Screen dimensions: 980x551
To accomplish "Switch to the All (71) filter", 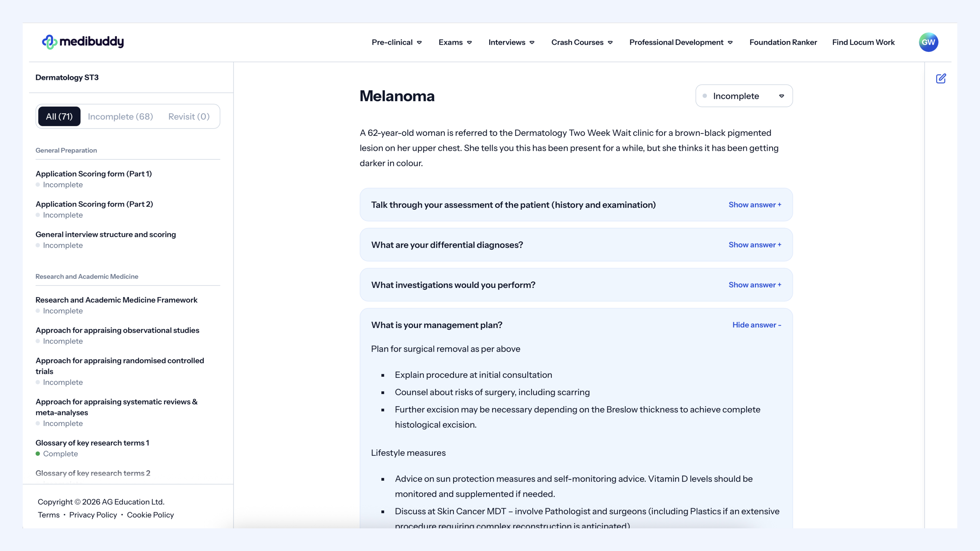I will coord(59,117).
